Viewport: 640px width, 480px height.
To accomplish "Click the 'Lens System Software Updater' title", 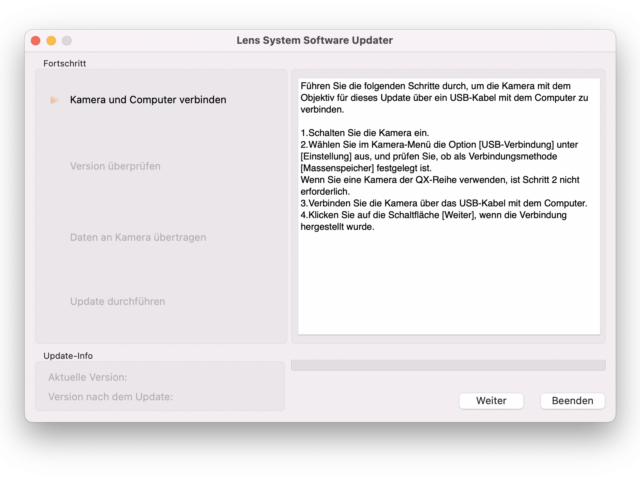I will tap(314, 40).
